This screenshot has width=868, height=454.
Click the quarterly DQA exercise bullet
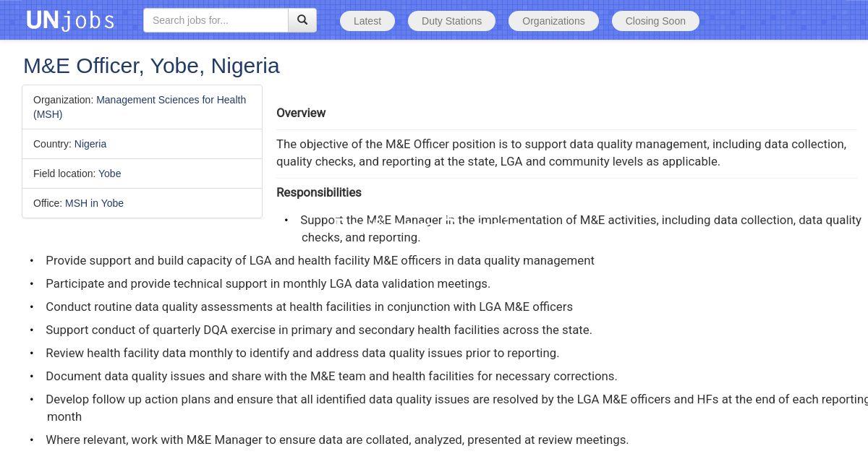[x=318, y=330]
